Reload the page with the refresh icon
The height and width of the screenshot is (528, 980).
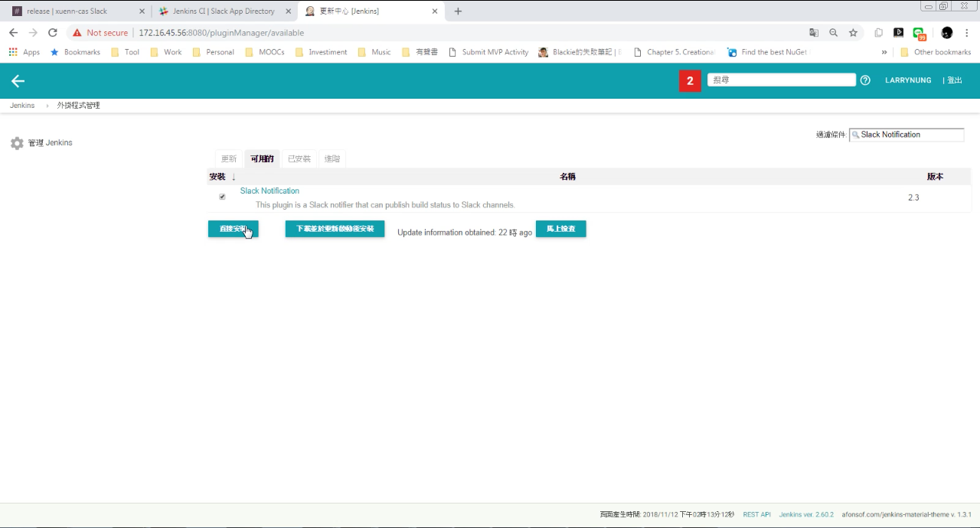click(x=53, y=33)
